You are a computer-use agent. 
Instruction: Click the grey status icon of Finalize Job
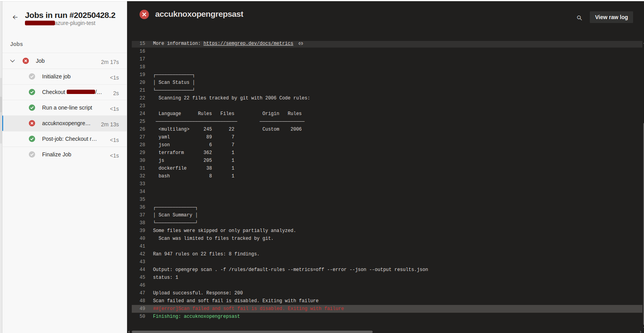click(32, 154)
